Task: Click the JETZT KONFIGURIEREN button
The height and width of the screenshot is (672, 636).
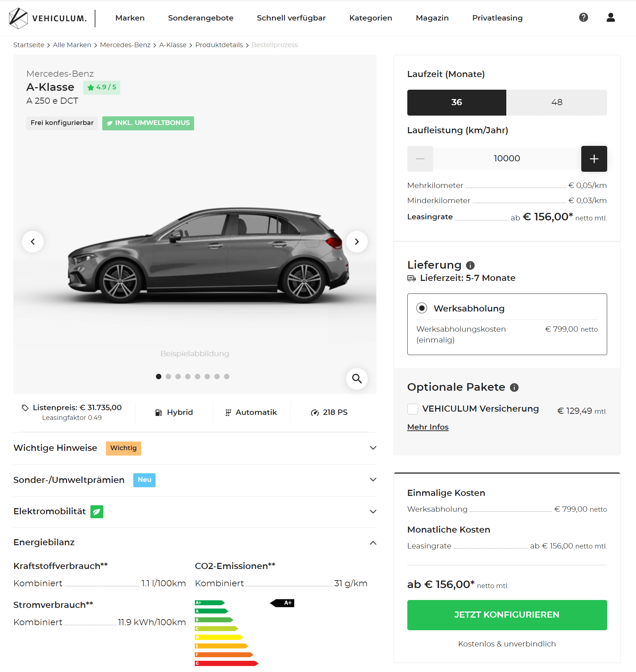Action: (507, 615)
